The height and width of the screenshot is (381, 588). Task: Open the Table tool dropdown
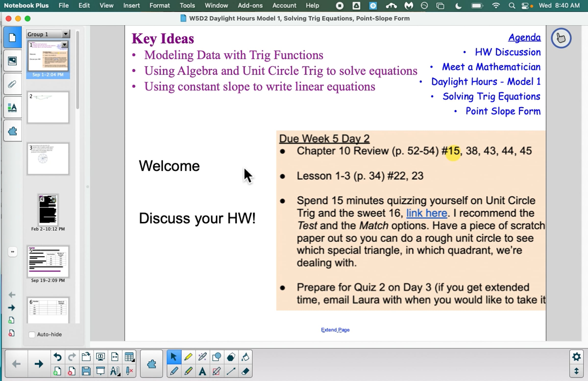coord(129,357)
